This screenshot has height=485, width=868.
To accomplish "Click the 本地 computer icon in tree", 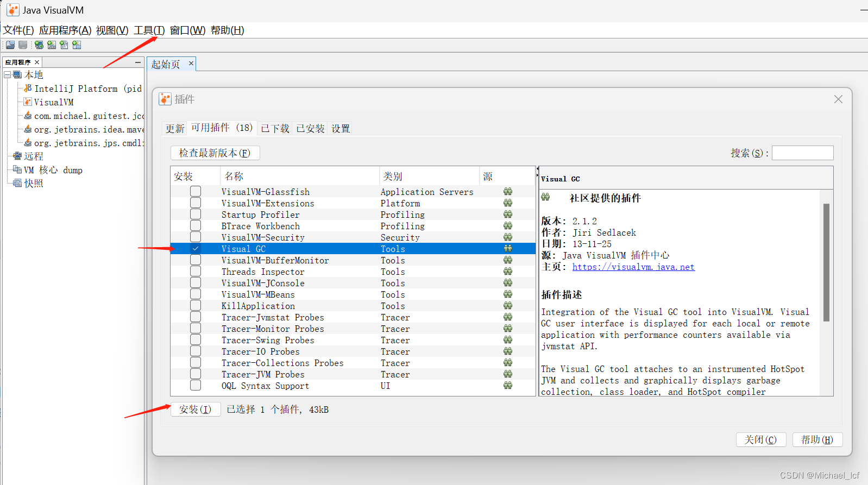I will (x=17, y=75).
